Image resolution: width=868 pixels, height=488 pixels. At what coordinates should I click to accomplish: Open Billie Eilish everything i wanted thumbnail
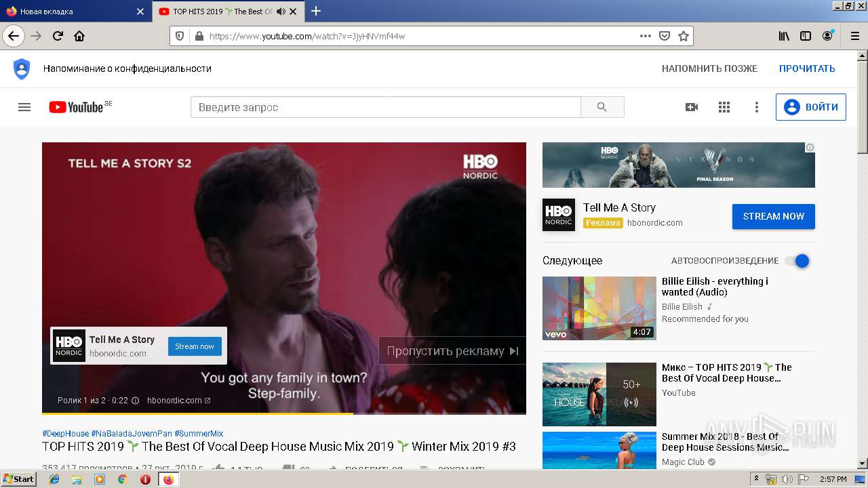point(599,308)
